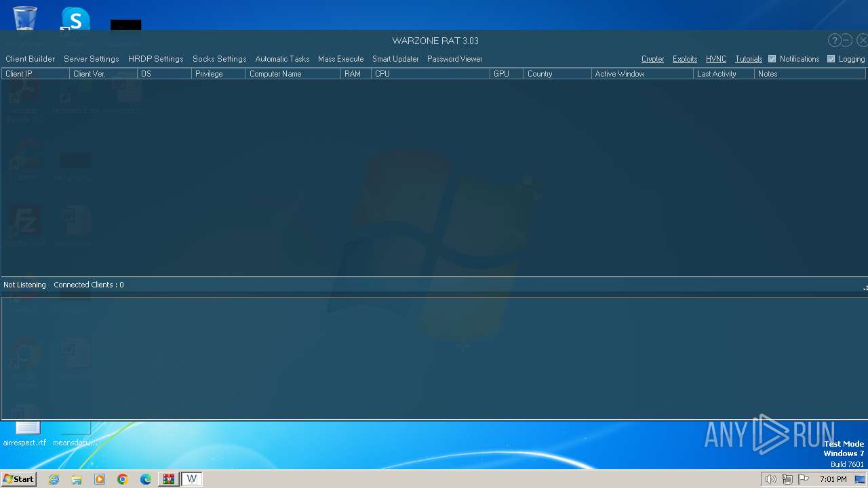Sort by Last Activity column header

[x=724, y=74]
